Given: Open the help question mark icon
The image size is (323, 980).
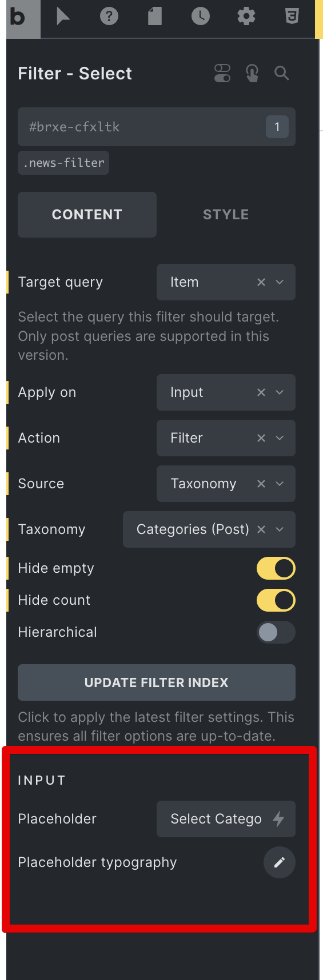Looking at the screenshot, I should (109, 17).
